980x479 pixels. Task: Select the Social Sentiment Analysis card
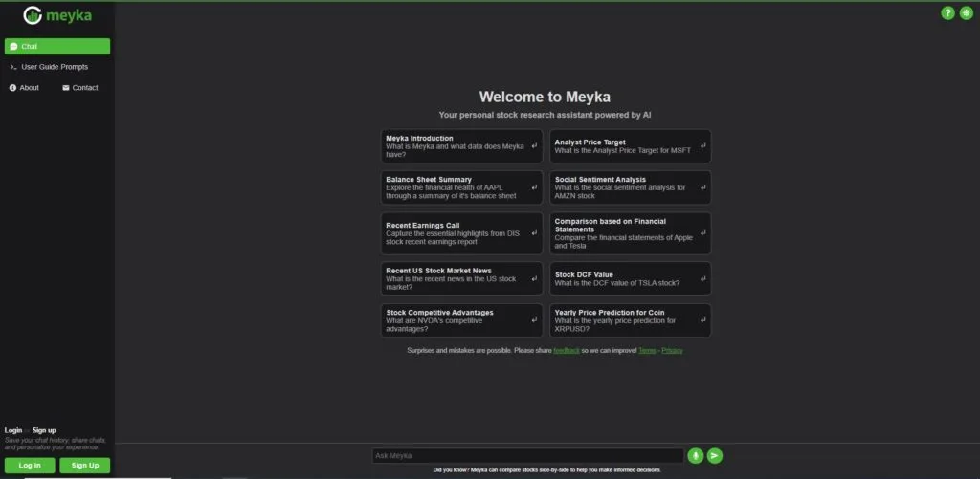point(630,187)
